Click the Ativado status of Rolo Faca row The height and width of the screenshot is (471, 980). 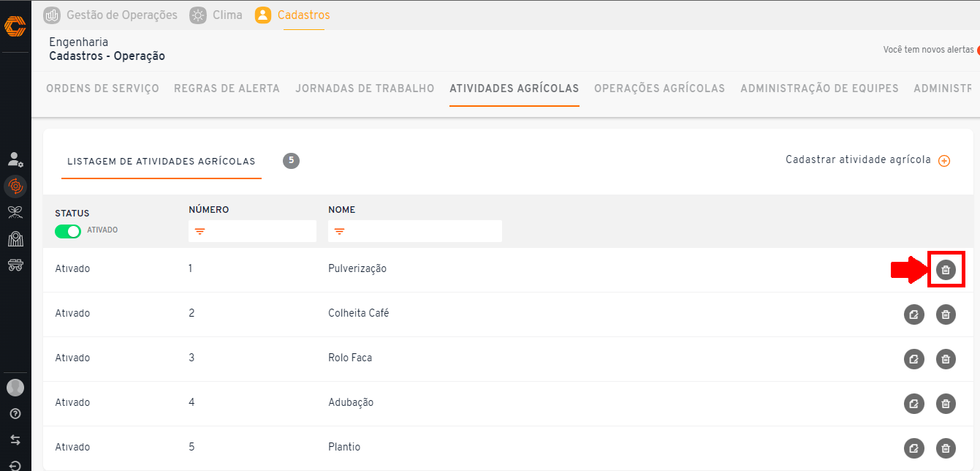[72, 358]
